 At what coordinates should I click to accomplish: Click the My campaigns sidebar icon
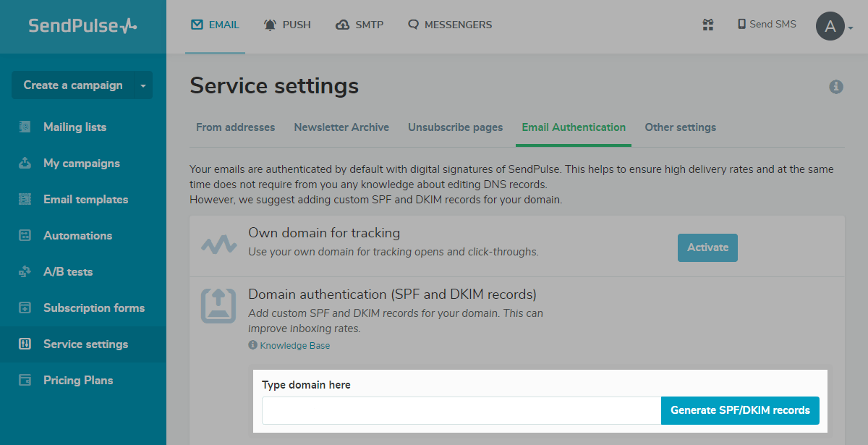click(x=25, y=163)
